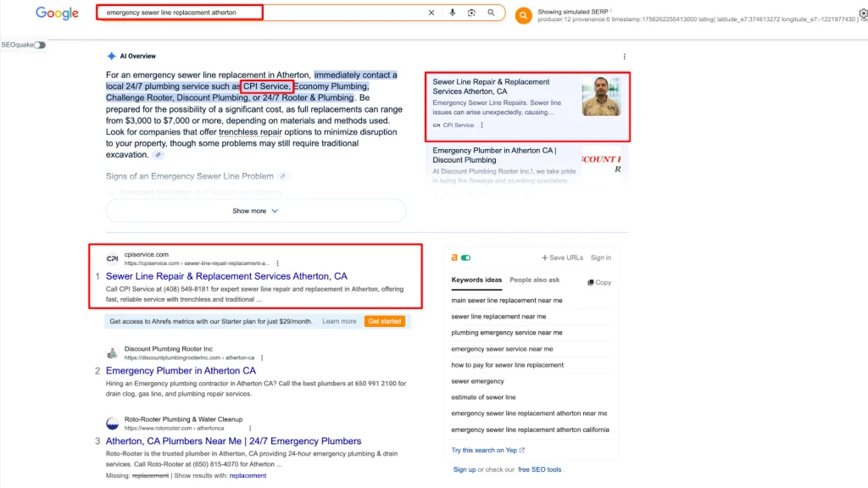Click the orange simulated SERP search icon
Image resolution: width=868 pixels, height=488 pixels.
(x=524, y=15)
